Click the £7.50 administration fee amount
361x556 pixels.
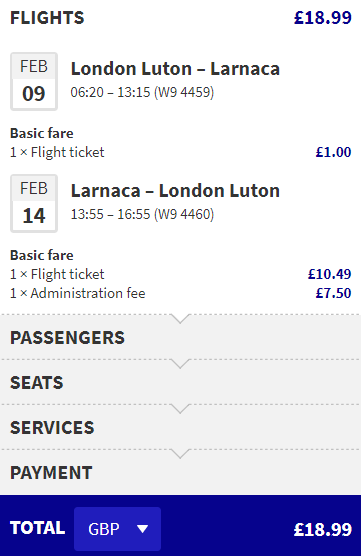333,293
